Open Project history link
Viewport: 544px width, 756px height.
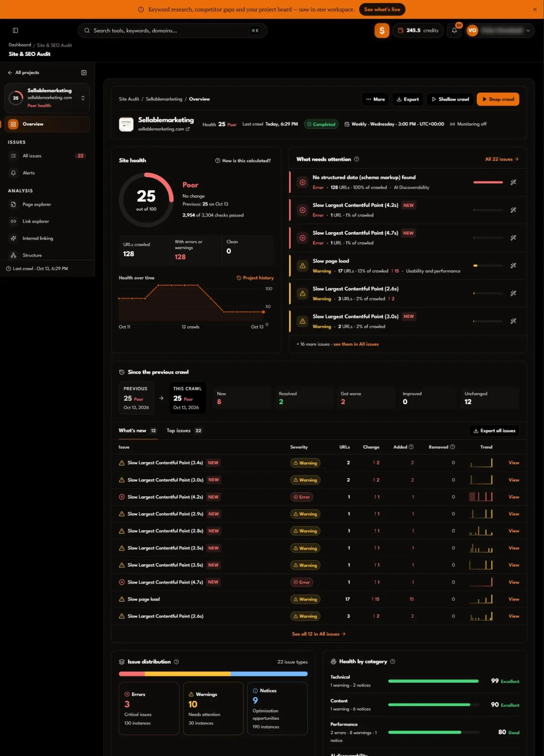click(255, 278)
